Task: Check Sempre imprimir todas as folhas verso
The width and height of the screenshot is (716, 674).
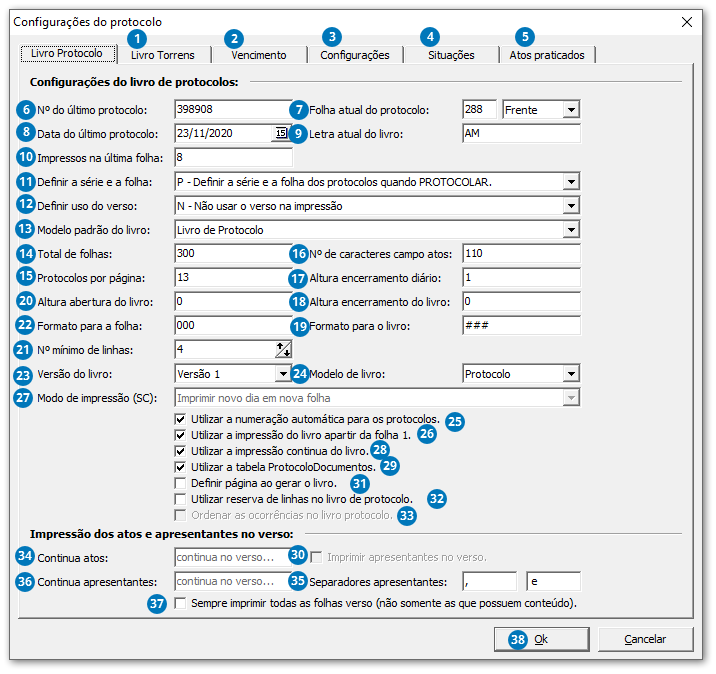Action: point(180,603)
